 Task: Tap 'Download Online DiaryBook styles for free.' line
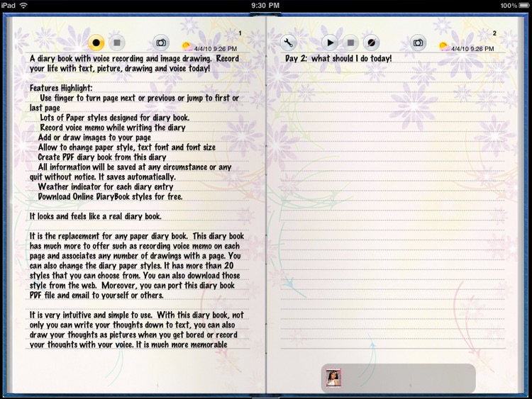pos(110,196)
